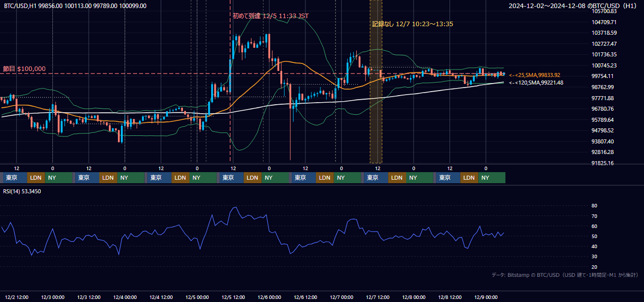Click the 103718.59 price axis label
Screen dimensions: 644x302
(605, 33)
